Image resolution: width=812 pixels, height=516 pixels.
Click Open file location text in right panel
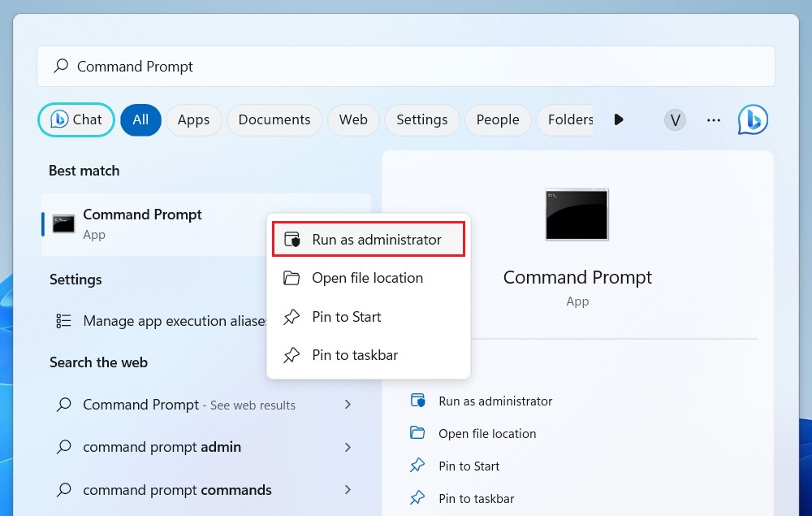[x=487, y=434]
